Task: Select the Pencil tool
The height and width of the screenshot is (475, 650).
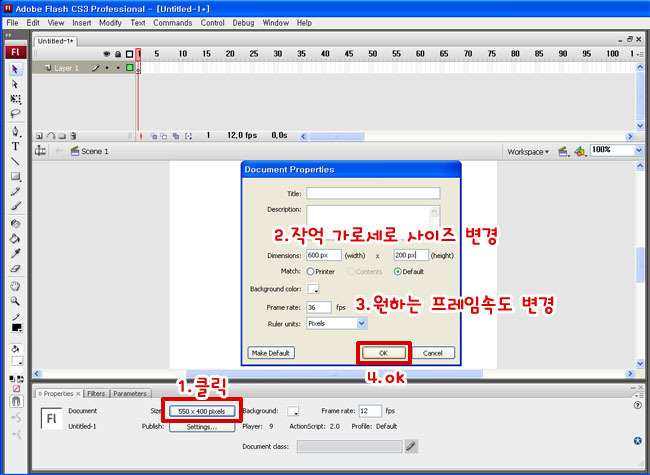Action: point(15,191)
